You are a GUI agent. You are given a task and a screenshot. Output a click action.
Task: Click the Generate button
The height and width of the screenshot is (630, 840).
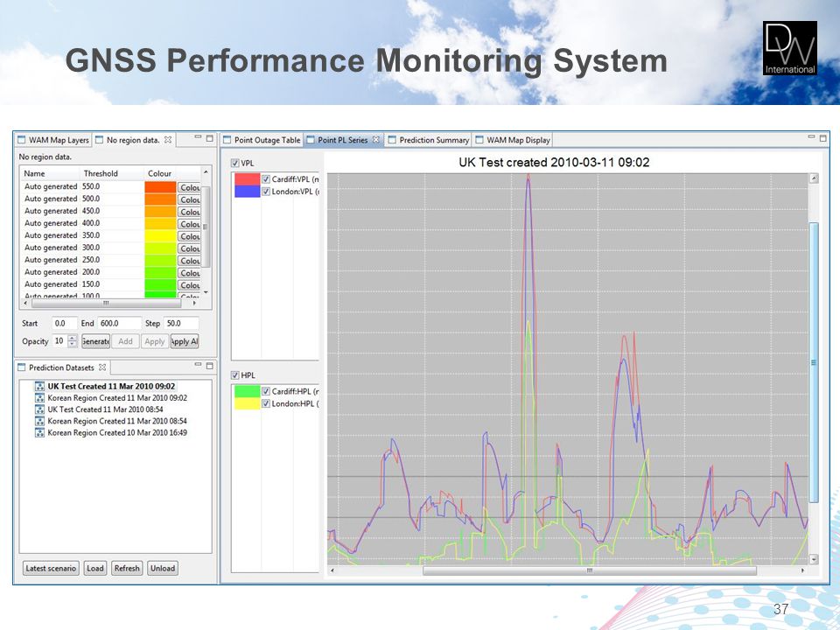96,341
